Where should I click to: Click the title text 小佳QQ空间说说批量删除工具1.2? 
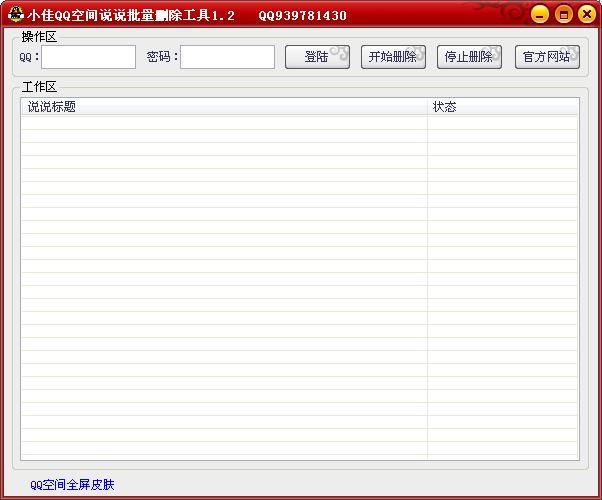tap(131, 15)
